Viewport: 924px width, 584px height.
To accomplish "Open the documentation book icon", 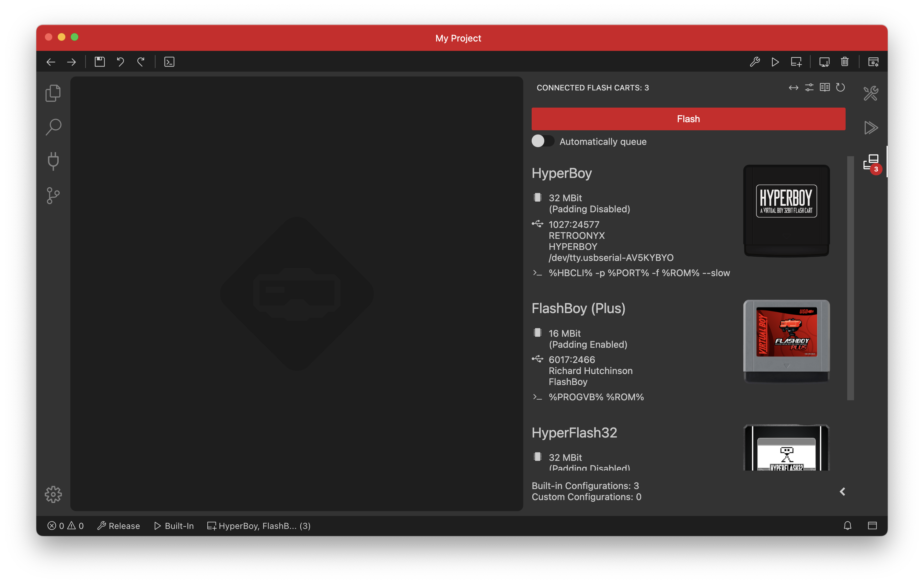I will click(x=825, y=88).
